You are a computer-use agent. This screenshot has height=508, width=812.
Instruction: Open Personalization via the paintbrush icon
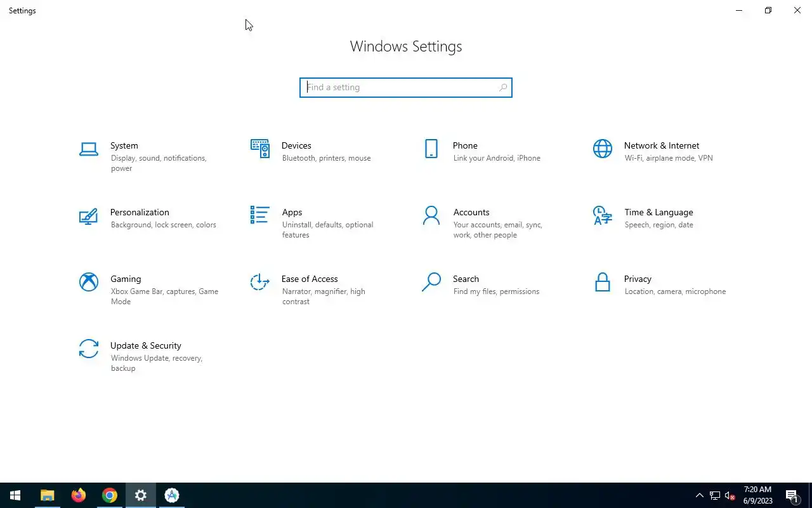pyautogui.click(x=88, y=216)
